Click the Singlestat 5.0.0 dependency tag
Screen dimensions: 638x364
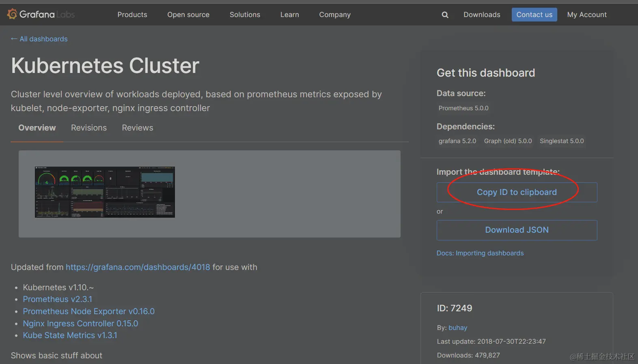click(562, 141)
